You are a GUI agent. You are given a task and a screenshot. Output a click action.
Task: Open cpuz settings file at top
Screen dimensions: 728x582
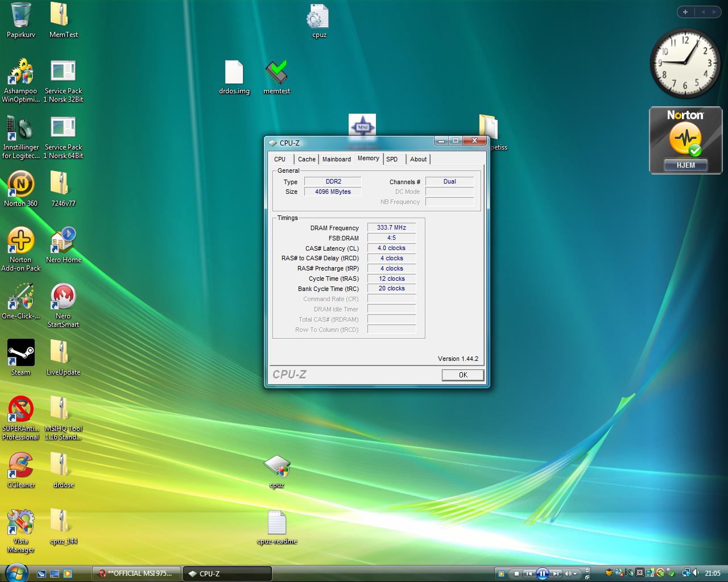(318, 20)
